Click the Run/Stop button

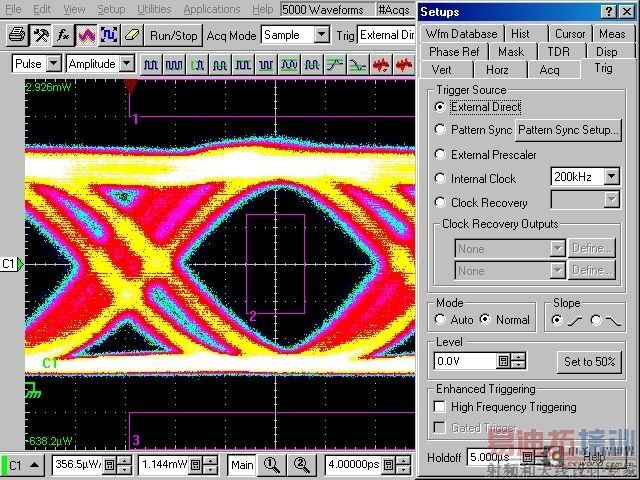coord(173,36)
